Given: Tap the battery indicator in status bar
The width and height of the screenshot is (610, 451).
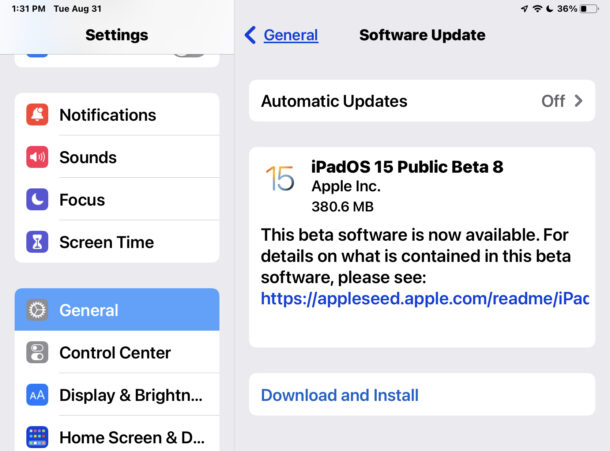Looking at the screenshot, I should (589, 9).
